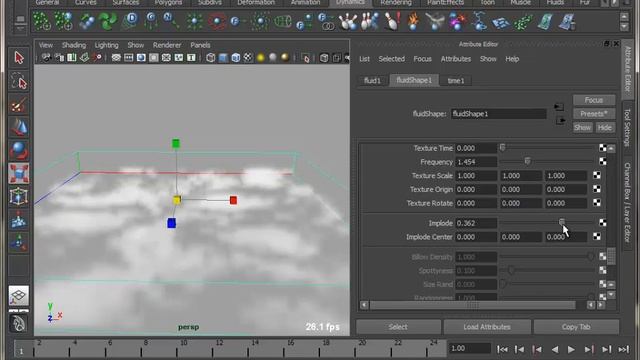Click the Frequency slider handle
Viewport: 640px width, 360px height.
pos(527,162)
